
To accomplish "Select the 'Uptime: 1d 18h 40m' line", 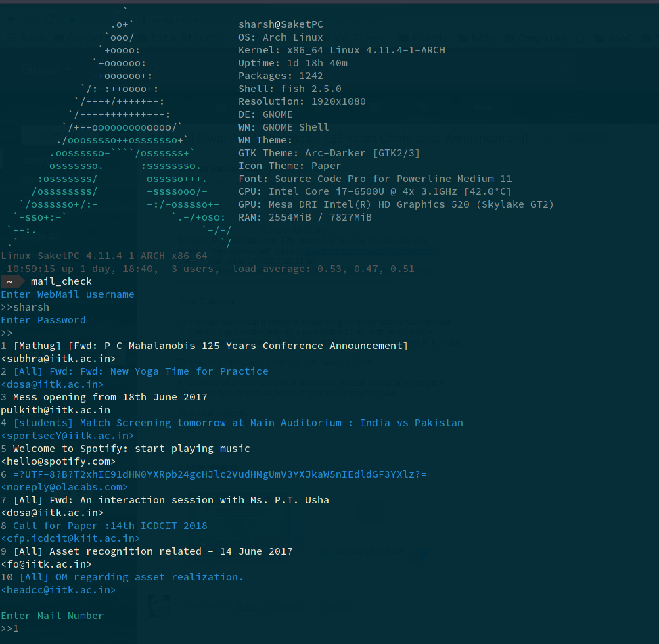I will [x=292, y=63].
